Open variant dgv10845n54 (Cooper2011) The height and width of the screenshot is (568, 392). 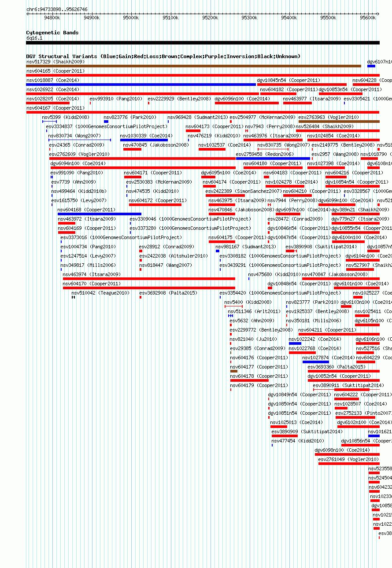(289, 80)
